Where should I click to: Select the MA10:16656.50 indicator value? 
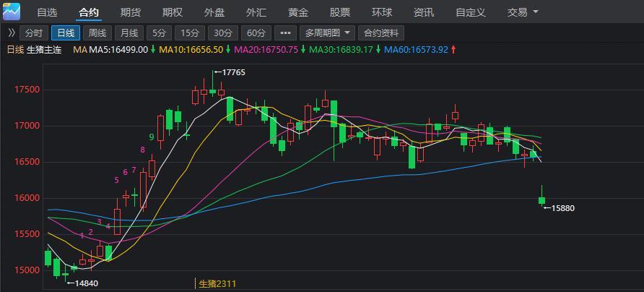191,50
